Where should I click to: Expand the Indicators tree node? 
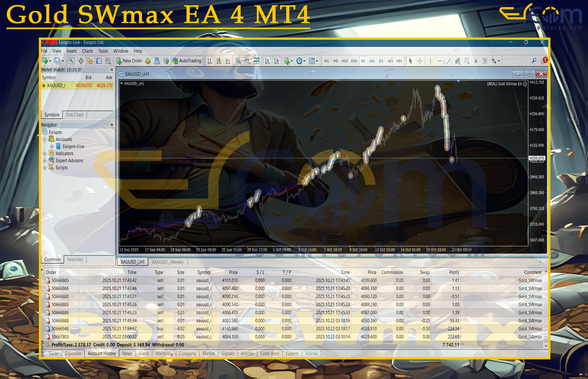45,154
